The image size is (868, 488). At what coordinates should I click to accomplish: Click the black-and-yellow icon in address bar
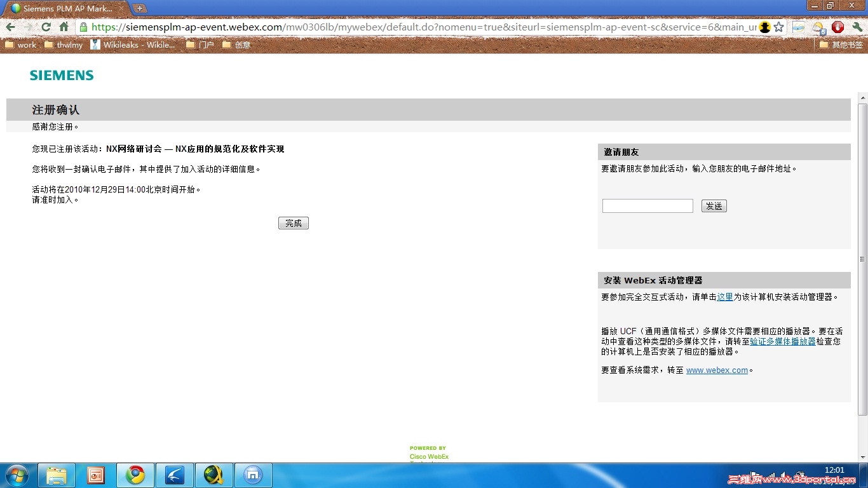[765, 27]
